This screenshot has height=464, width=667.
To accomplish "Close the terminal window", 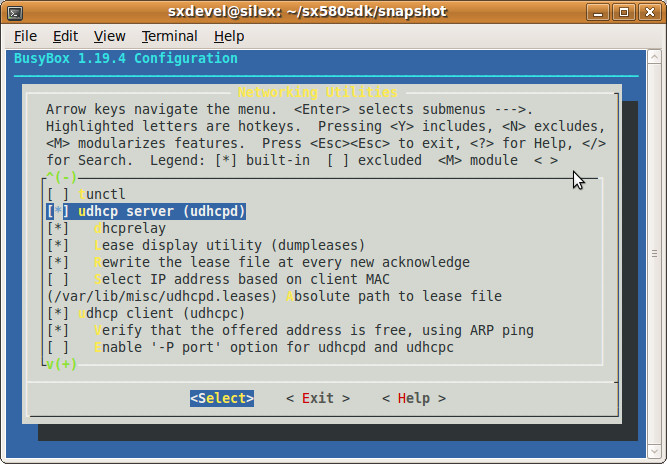I will 650,12.
